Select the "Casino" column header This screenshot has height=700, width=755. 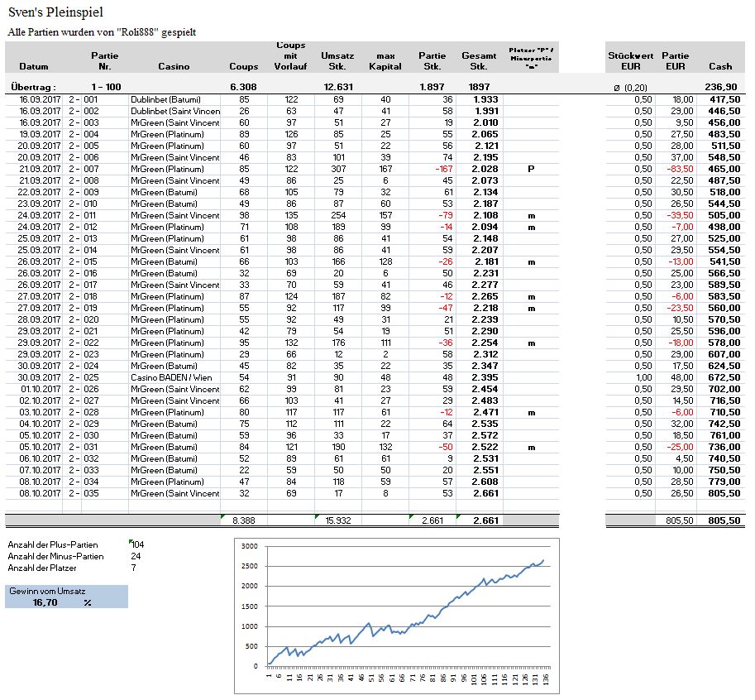(174, 66)
